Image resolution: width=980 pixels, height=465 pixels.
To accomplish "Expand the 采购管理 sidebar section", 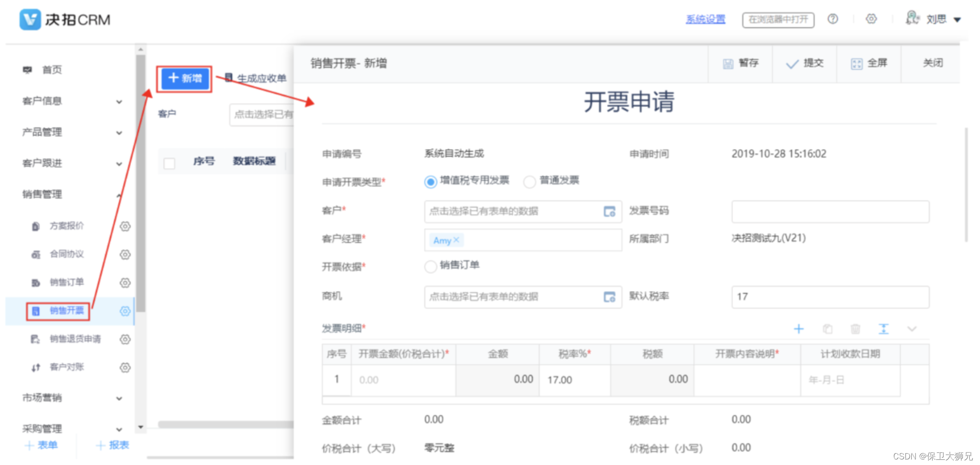I will 119,430.
